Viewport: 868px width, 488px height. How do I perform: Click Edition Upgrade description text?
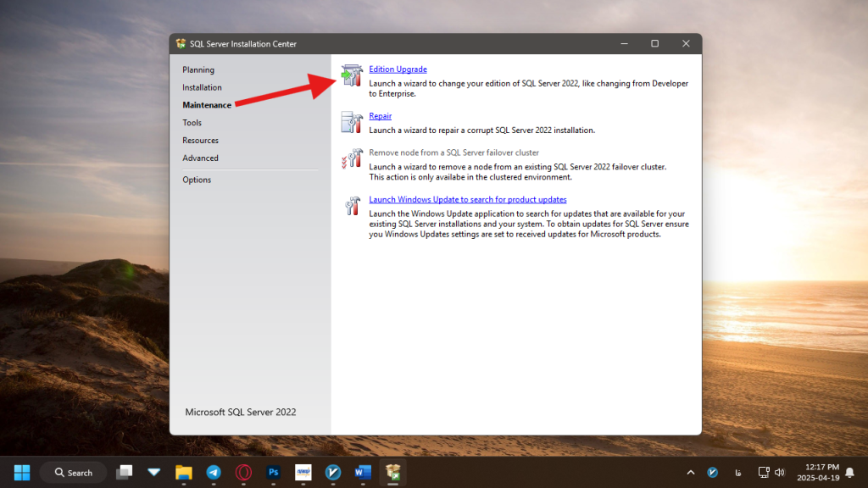[529, 88]
